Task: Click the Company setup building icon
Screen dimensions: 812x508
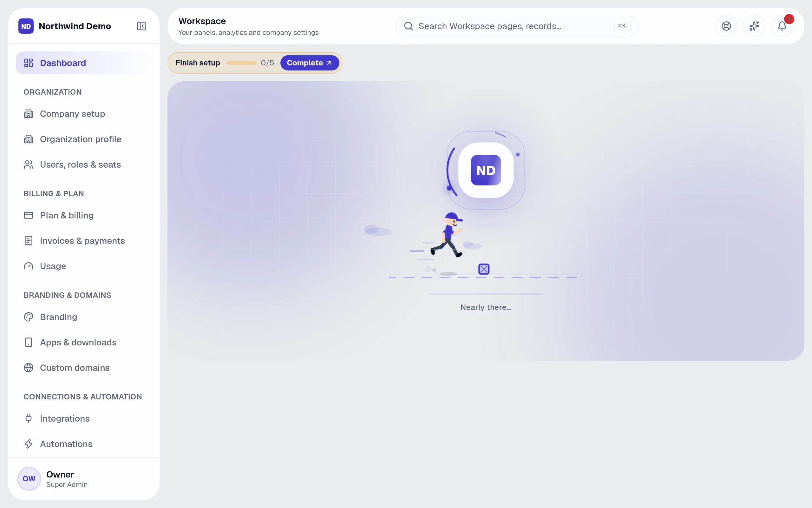Action: (x=29, y=114)
